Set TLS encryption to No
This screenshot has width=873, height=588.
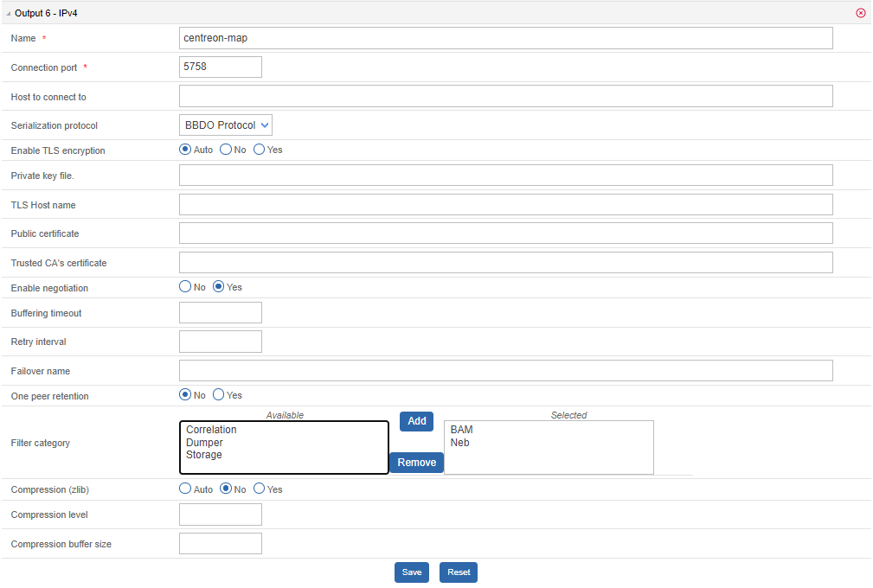tap(226, 150)
